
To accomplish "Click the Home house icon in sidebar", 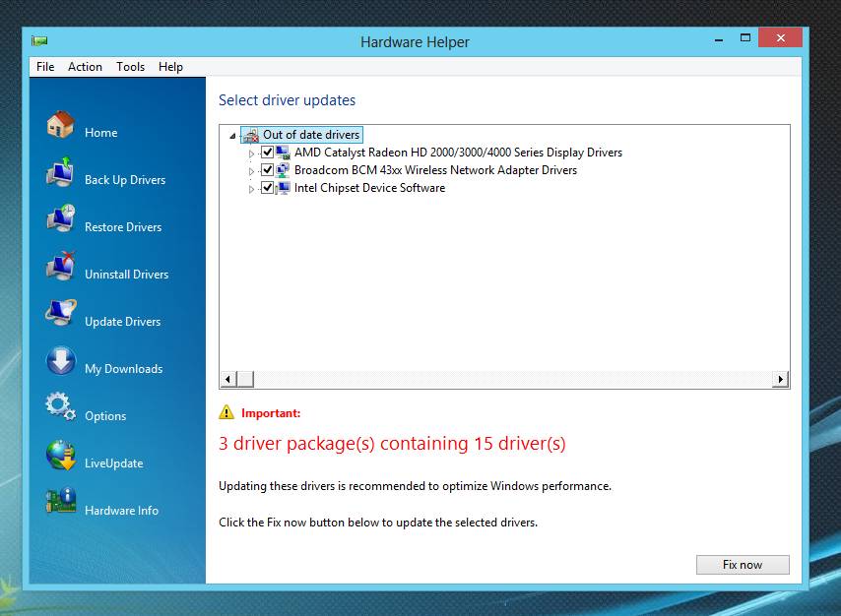I will (x=61, y=124).
